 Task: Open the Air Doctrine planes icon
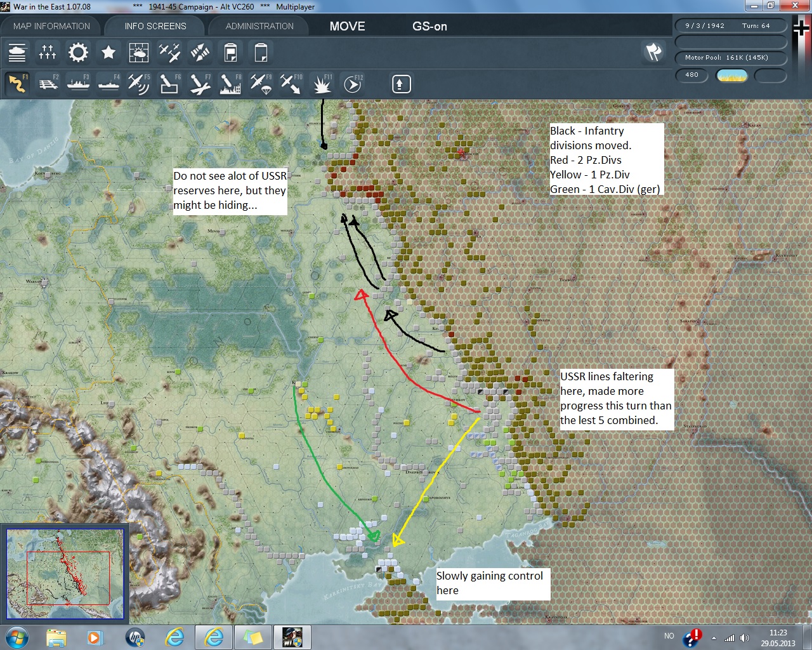click(x=169, y=52)
